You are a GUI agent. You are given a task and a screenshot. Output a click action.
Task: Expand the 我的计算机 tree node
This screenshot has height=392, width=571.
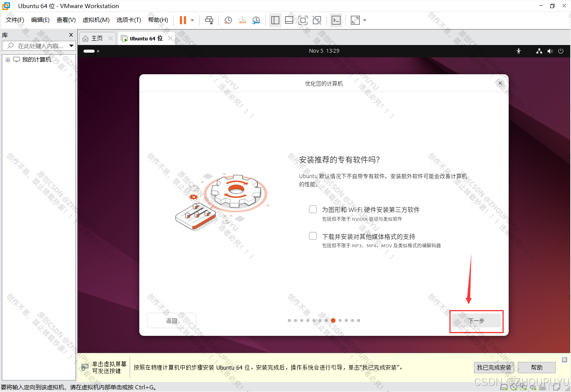(x=8, y=60)
